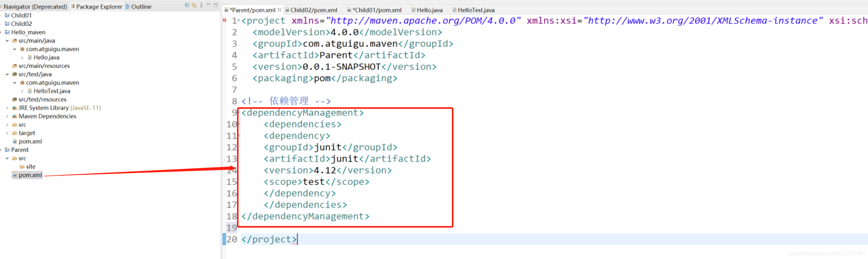Place cursor on closing </project> tag
Screen dimensions: 868x259
pos(269,239)
